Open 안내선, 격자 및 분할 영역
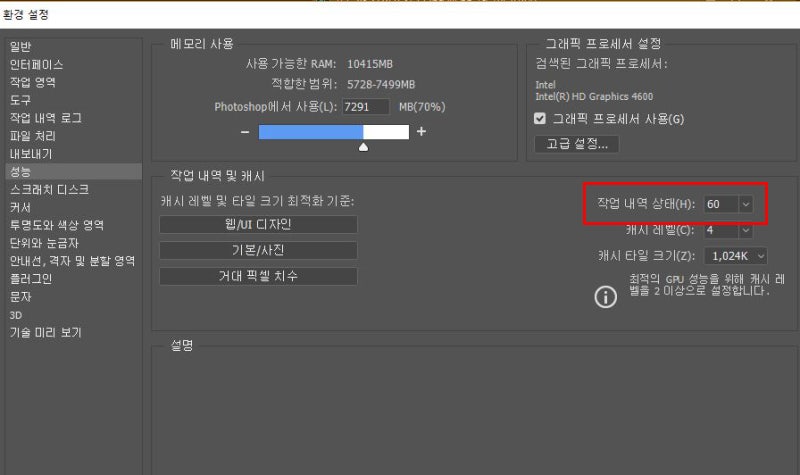The height and width of the screenshot is (475, 800). pos(72,261)
